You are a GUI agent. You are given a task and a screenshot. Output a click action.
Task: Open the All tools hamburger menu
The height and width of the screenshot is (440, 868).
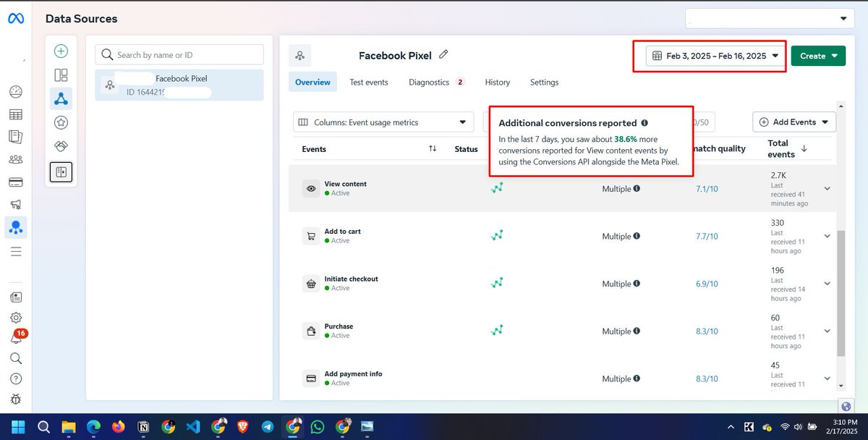16,251
